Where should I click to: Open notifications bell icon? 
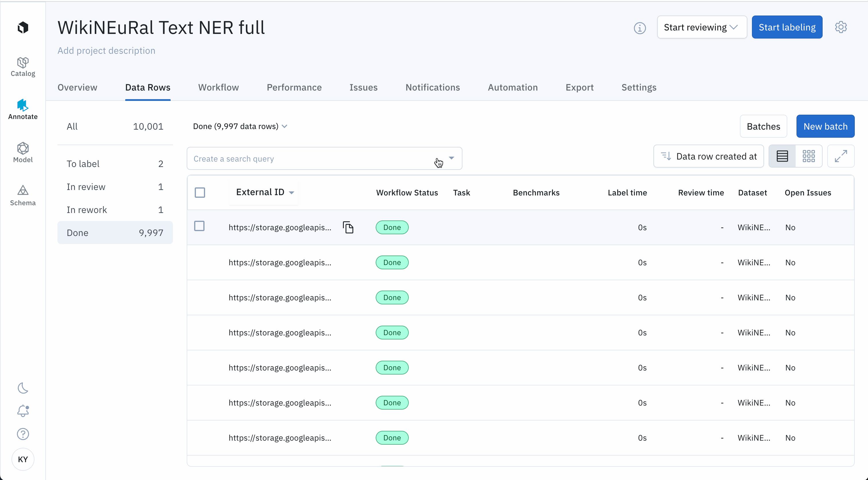point(23,411)
